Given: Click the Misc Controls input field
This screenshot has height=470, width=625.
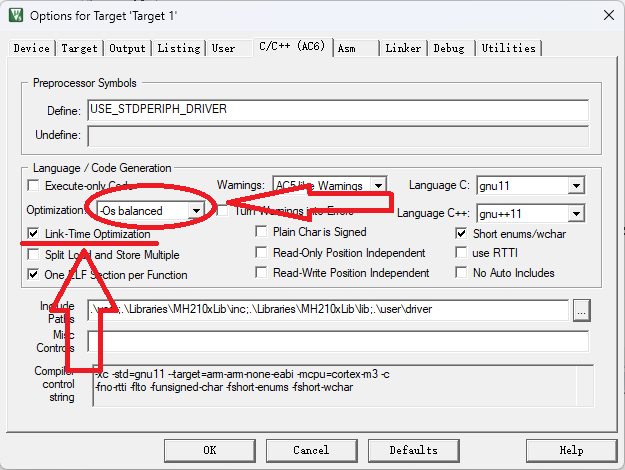Looking at the screenshot, I should point(338,342).
